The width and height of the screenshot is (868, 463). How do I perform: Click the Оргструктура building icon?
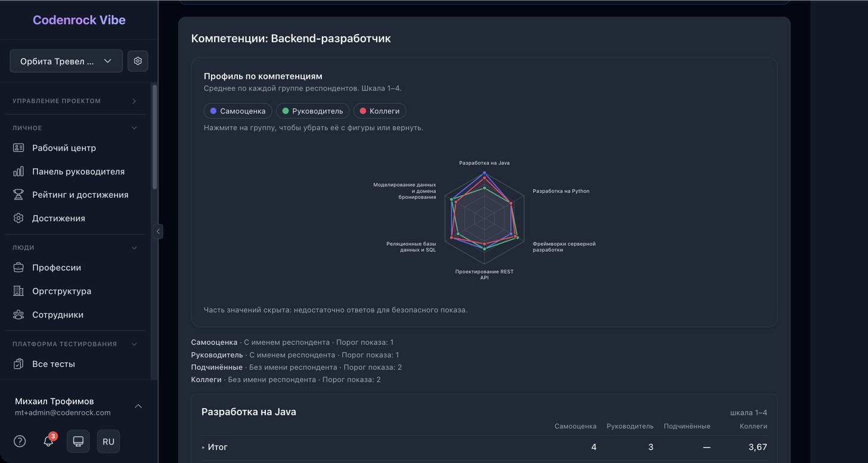click(x=18, y=291)
